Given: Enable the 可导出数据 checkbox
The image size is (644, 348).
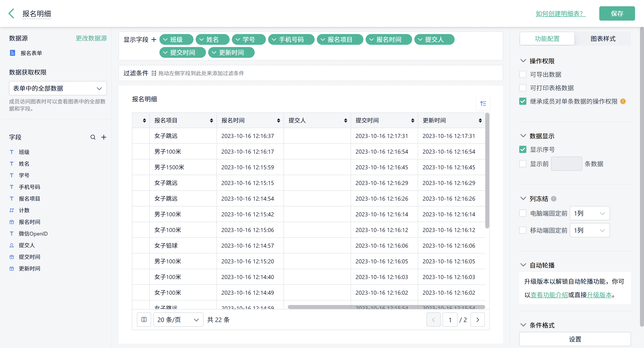Looking at the screenshot, I should [x=523, y=74].
